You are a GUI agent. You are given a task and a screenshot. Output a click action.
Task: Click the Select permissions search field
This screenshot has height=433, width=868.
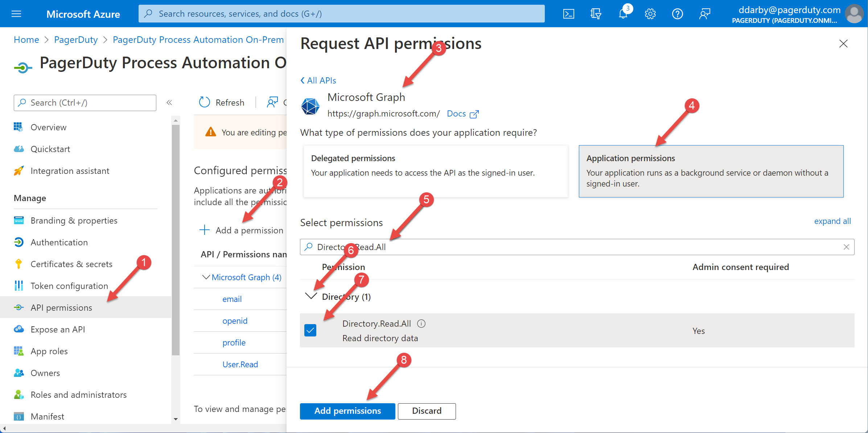pyautogui.click(x=577, y=247)
